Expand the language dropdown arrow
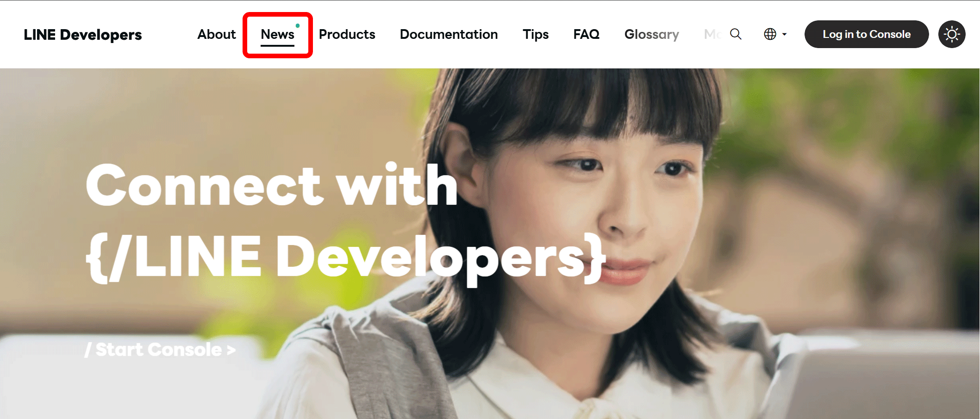This screenshot has width=980, height=419. coord(785,34)
